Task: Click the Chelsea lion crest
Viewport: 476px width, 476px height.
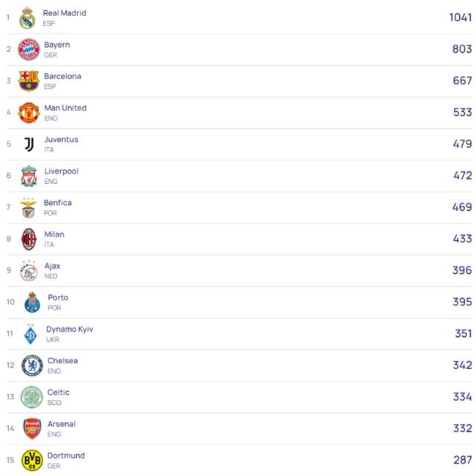Action: (32, 365)
